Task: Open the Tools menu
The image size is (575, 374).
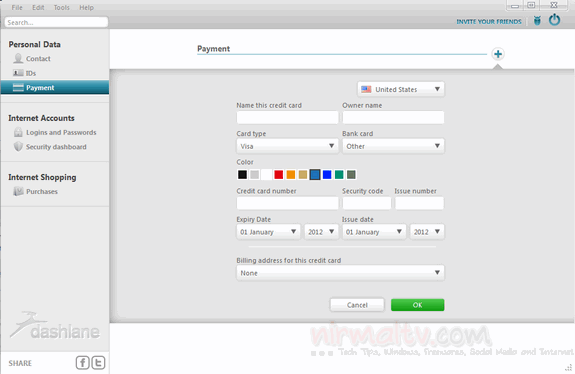Action: (x=62, y=7)
